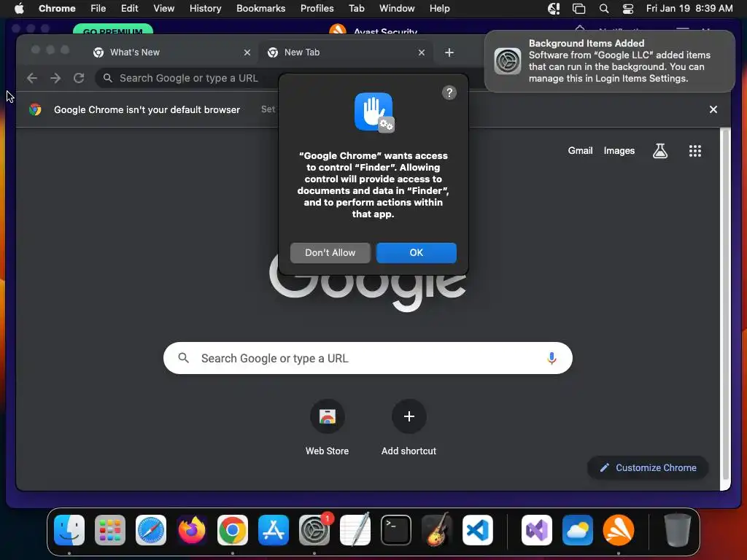Image resolution: width=747 pixels, height=560 pixels.
Task: Open the View menu
Action: point(163,8)
